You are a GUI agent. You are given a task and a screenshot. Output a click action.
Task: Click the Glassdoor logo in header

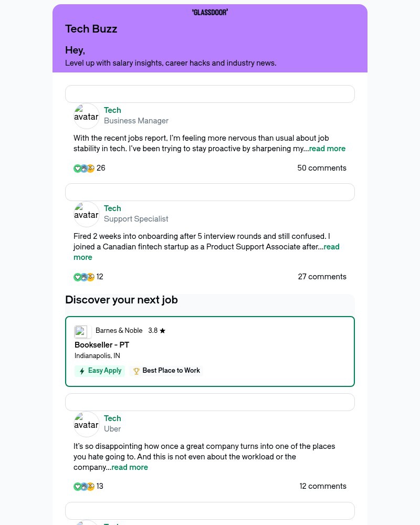click(x=210, y=12)
